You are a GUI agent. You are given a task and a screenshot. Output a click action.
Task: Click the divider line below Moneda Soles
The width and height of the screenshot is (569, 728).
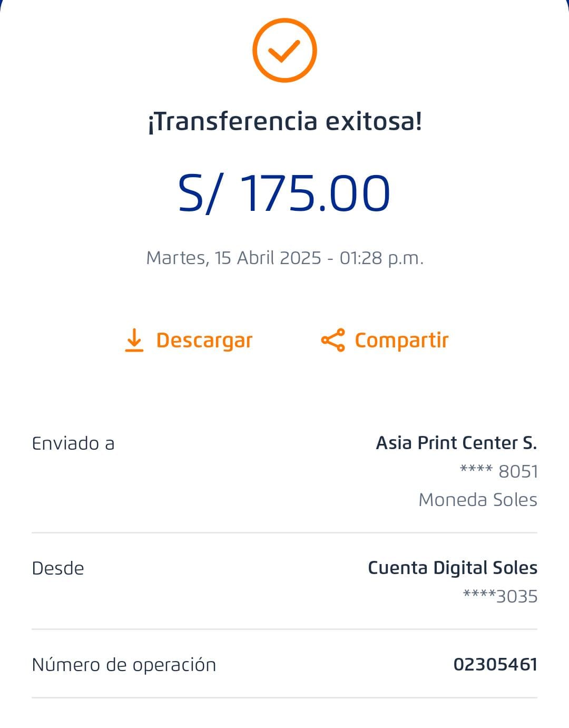click(x=284, y=532)
